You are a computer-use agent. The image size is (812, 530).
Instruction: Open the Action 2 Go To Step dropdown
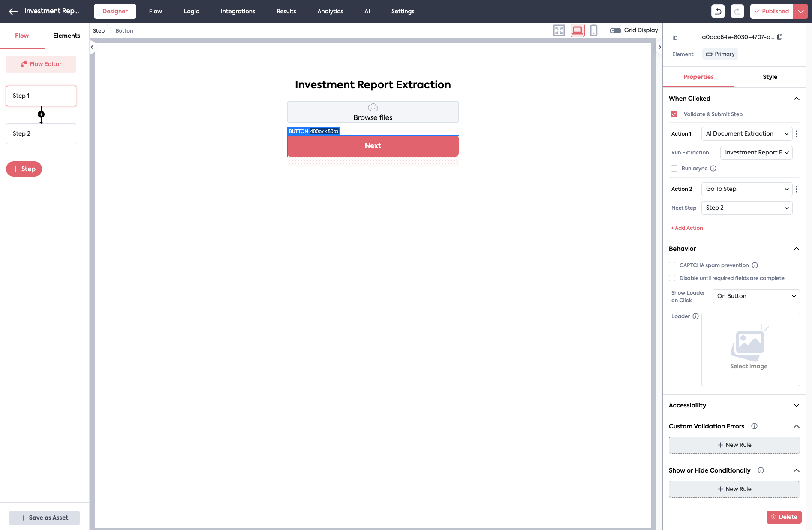(x=746, y=189)
